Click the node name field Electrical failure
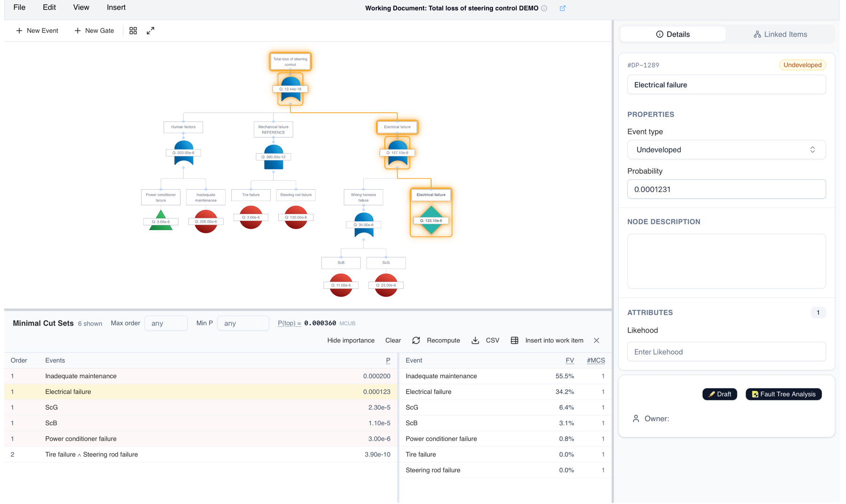This screenshot has height=504, width=846. tap(726, 85)
